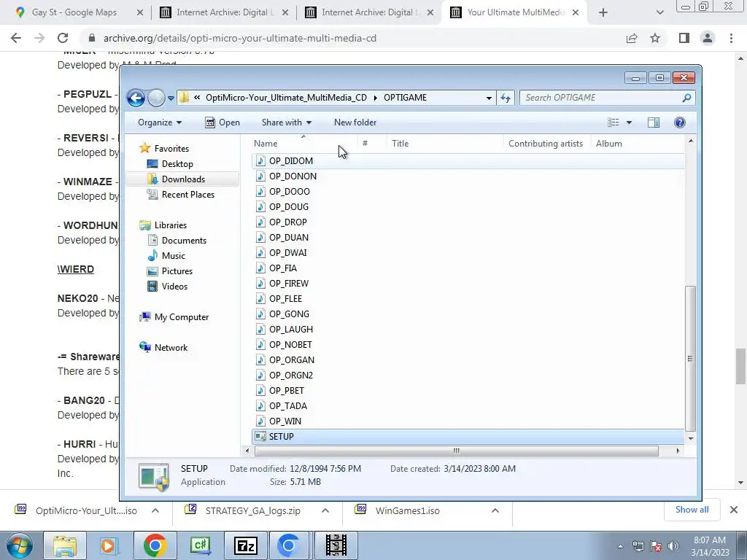Open the Organize menu
Viewport: 747px width, 560px height.
tap(160, 122)
